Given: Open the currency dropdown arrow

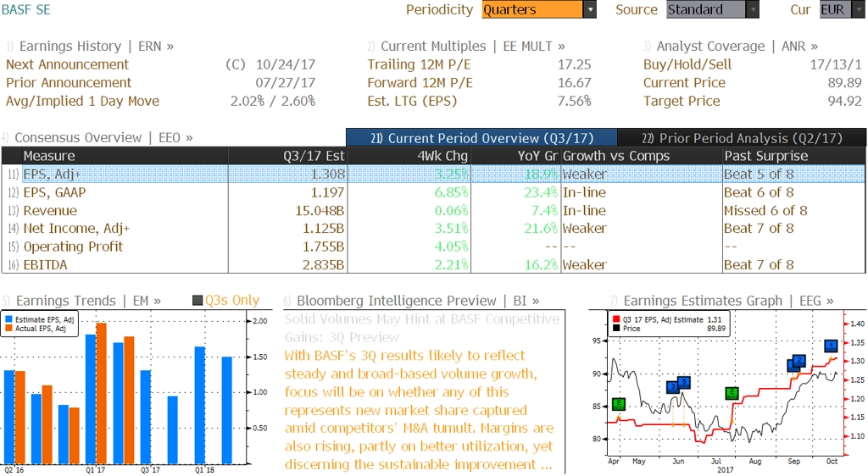Looking at the screenshot, I should click(x=860, y=9).
